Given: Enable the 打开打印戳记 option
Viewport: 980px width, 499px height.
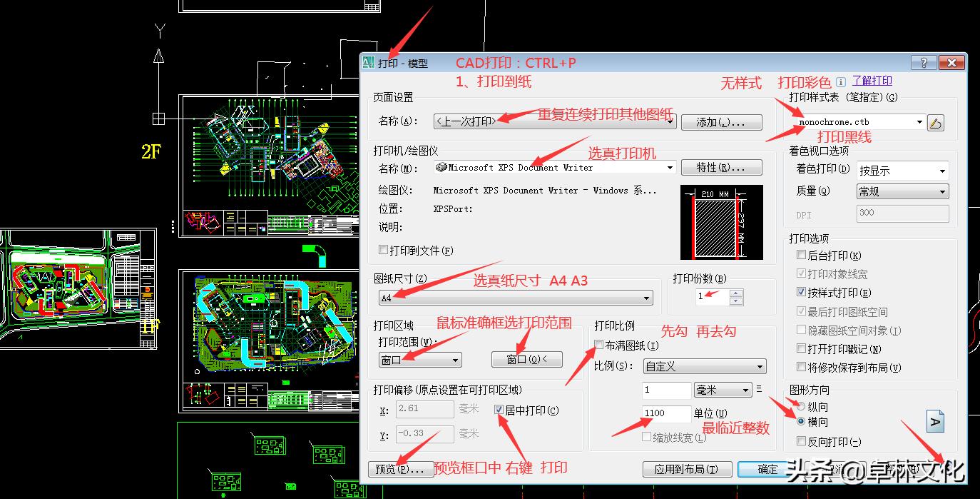Looking at the screenshot, I should coord(800,348).
